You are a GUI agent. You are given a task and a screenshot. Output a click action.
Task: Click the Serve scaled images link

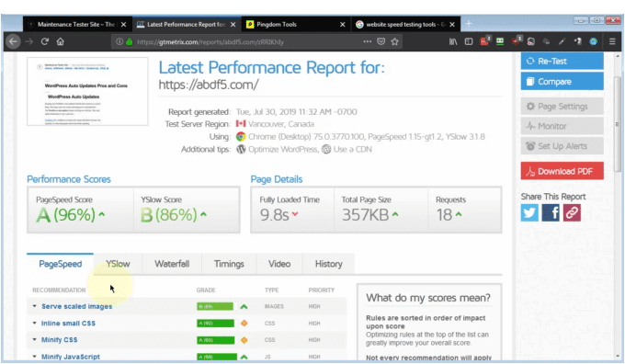click(77, 307)
